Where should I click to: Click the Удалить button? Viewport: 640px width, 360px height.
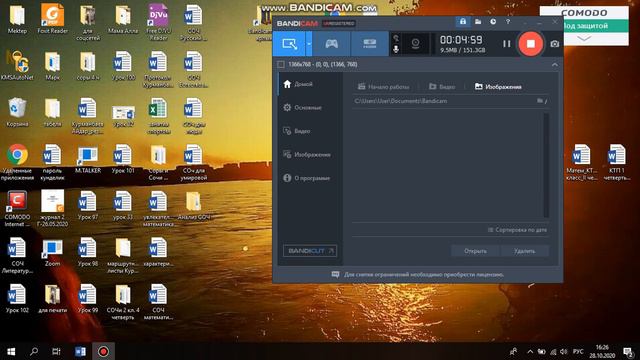[x=524, y=251]
